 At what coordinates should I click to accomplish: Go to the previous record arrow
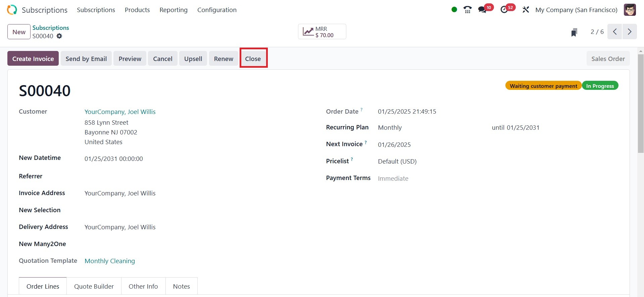click(x=615, y=32)
